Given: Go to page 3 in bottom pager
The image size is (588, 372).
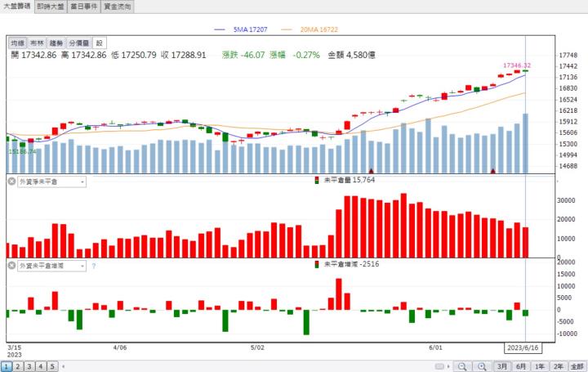Looking at the screenshot, I should (29, 366).
